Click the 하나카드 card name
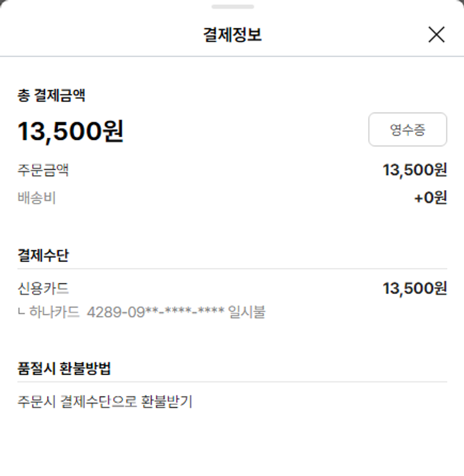Viewport: 464px width, 476px height. click(54, 312)
